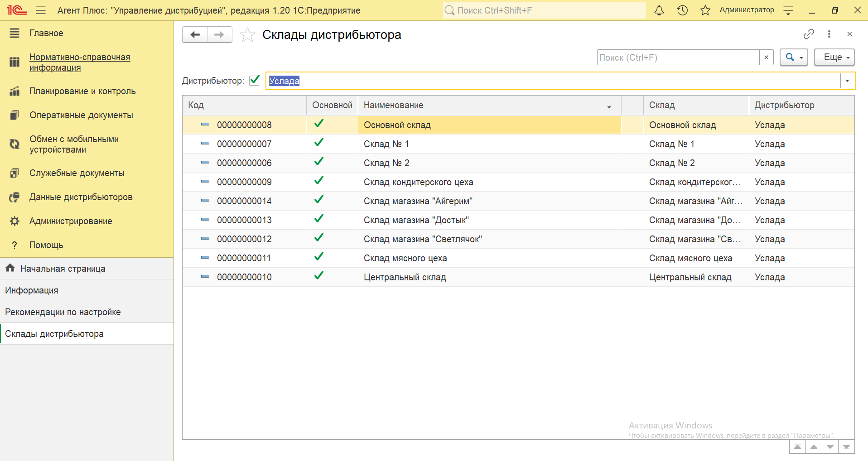Toggle Основной checkmark for Склад № 2
This screenshot has height=461, width=868.
click(x=319, y=161)
